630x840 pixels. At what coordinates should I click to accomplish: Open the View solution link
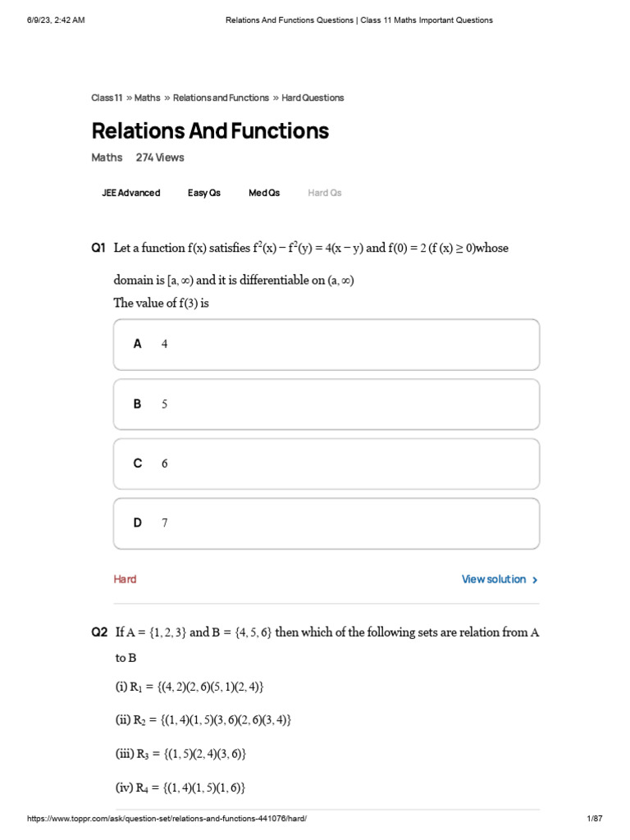coord(494,579)
